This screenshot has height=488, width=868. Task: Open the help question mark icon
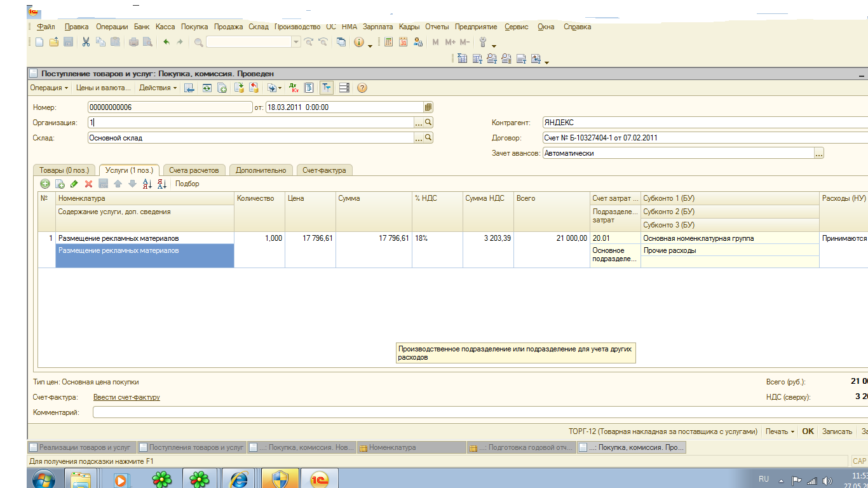tap(362, 88)
